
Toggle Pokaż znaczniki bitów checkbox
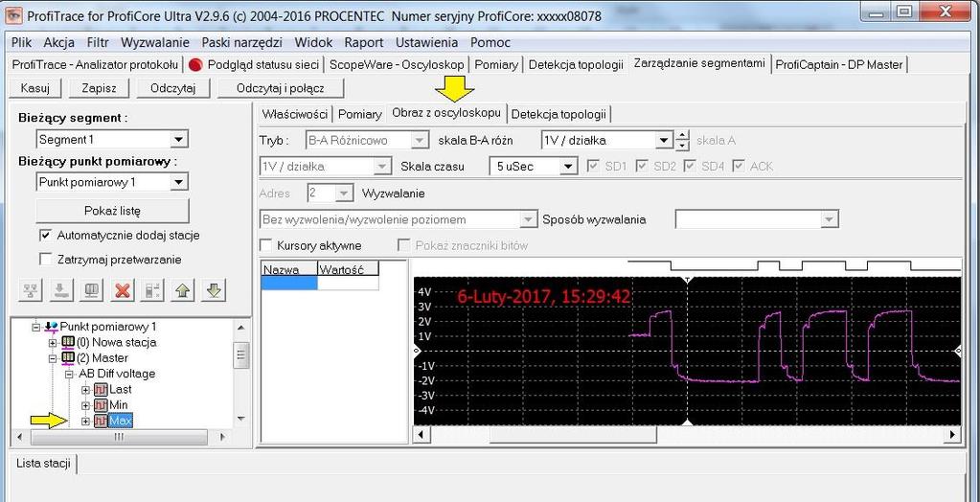point(403,245)
